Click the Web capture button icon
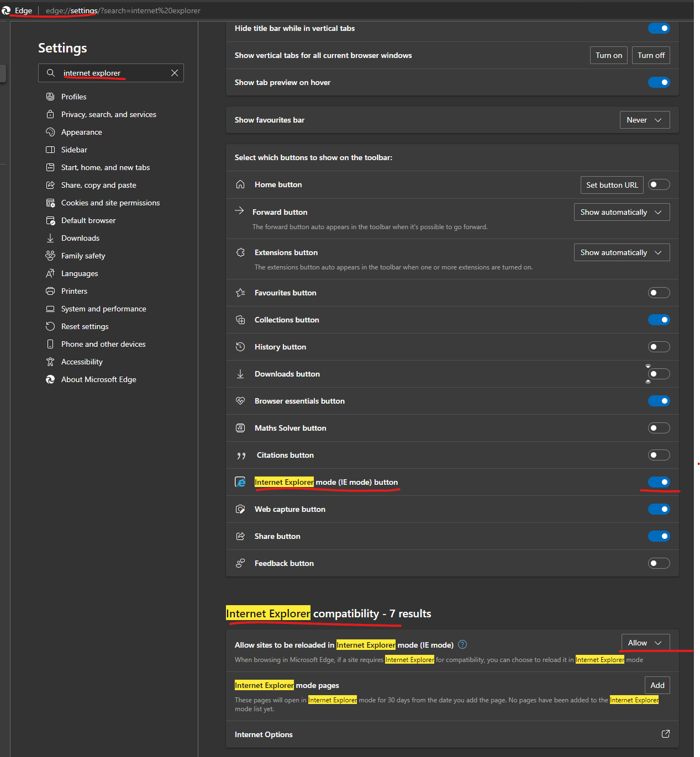 [240, 509]
